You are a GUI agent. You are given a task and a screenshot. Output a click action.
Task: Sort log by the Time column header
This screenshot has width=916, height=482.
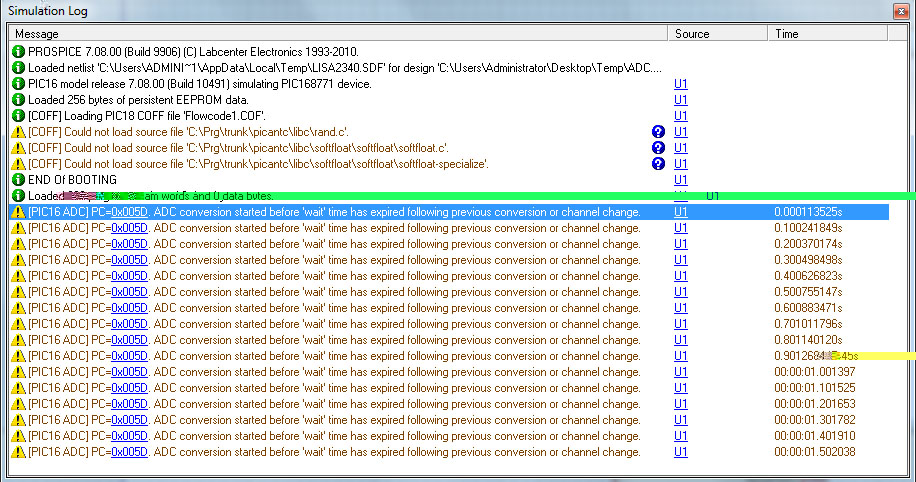[x=828, y=34]
